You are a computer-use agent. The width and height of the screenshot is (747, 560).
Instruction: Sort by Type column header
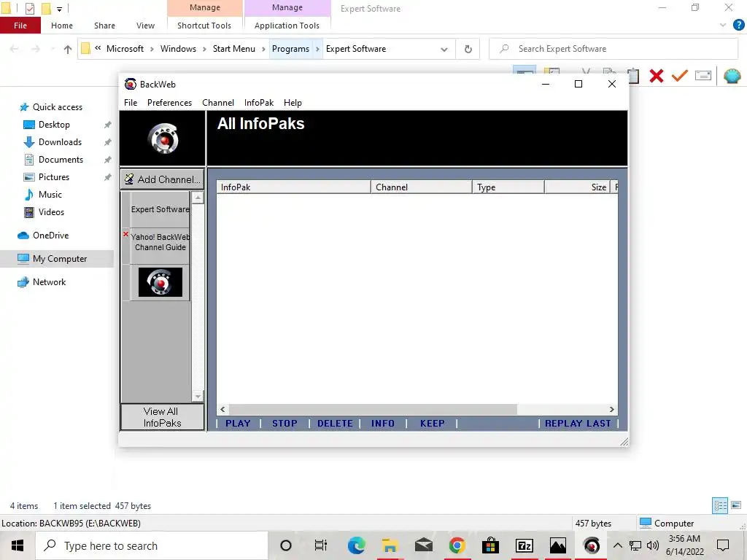[508, 187]
